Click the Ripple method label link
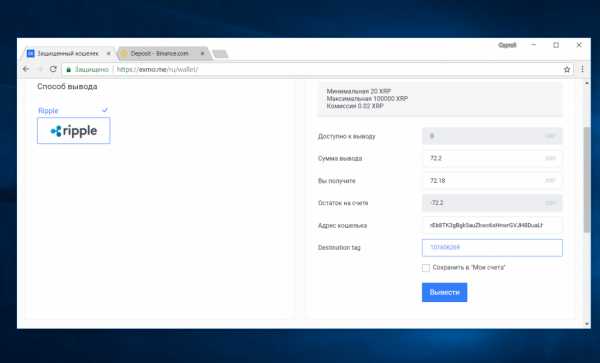This screenshot has height=363, width=600. (48, 111)
